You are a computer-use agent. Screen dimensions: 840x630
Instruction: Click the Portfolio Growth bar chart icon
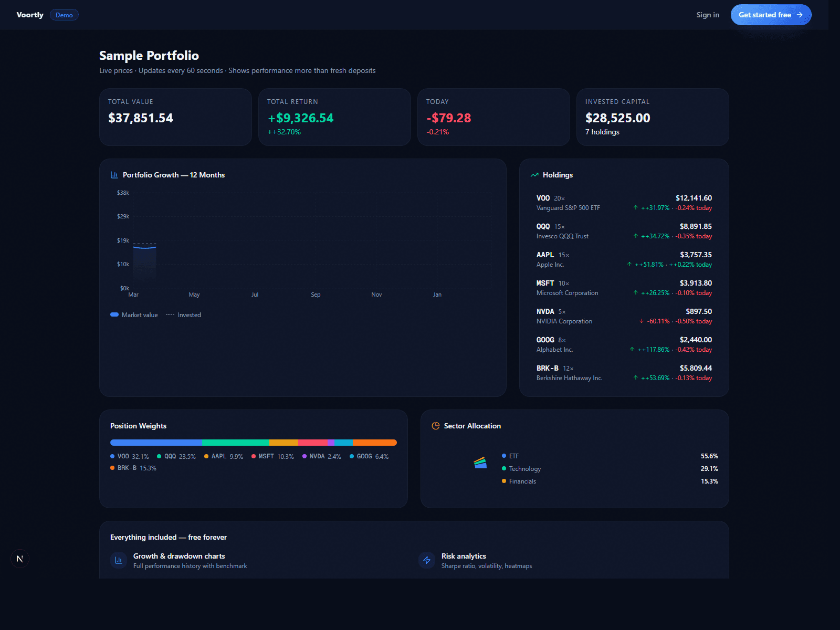[x=113, y=174]
